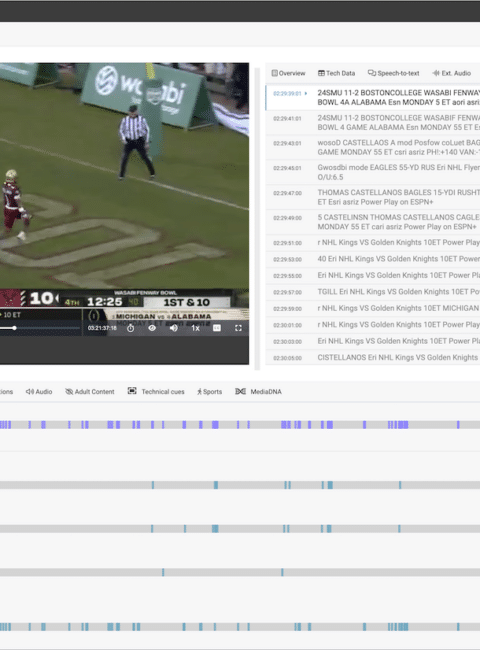
Task: Select the Ext. Audio tab
Action: coord(452,73)
